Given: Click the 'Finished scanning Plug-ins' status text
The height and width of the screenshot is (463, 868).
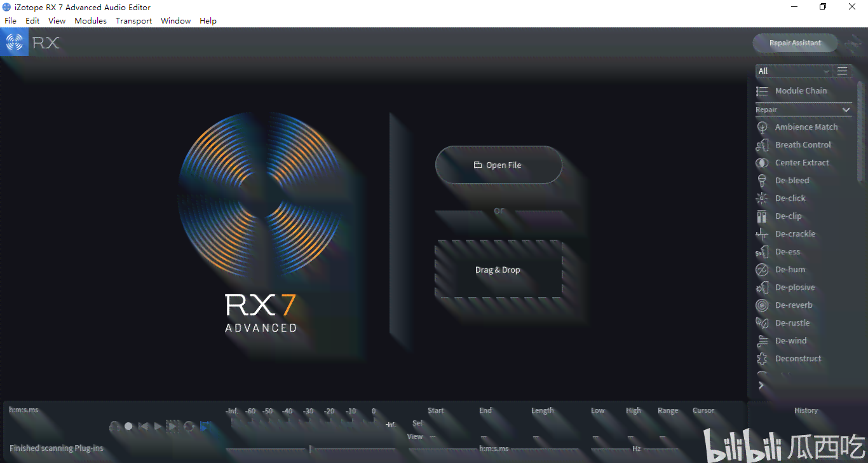Looking at the screenshot, I should (x=57, y=448).
